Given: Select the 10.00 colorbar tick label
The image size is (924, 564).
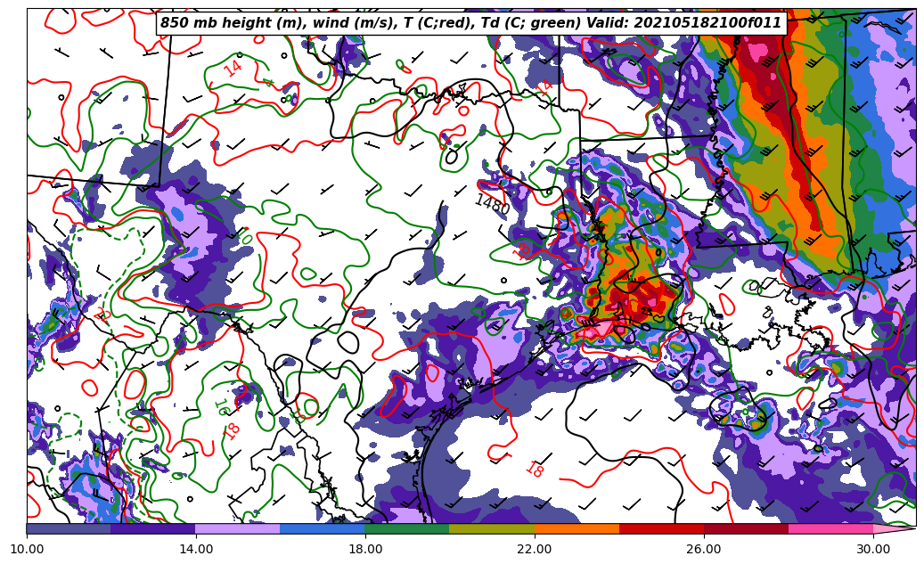Looking at the screenshot, I should [27, 549].
